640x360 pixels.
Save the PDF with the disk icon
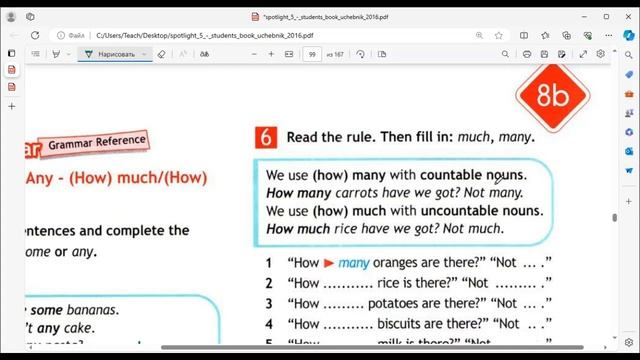coord(544,54)
